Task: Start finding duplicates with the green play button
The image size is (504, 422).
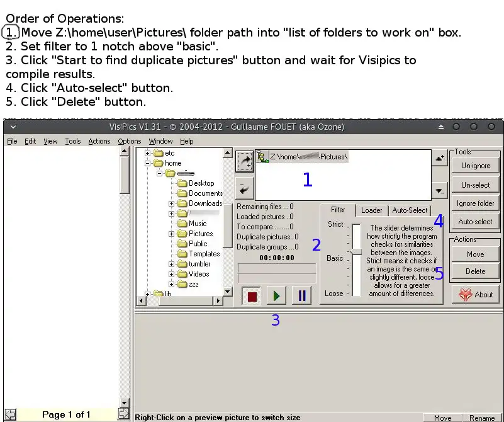Action: [x=276, y=295]
